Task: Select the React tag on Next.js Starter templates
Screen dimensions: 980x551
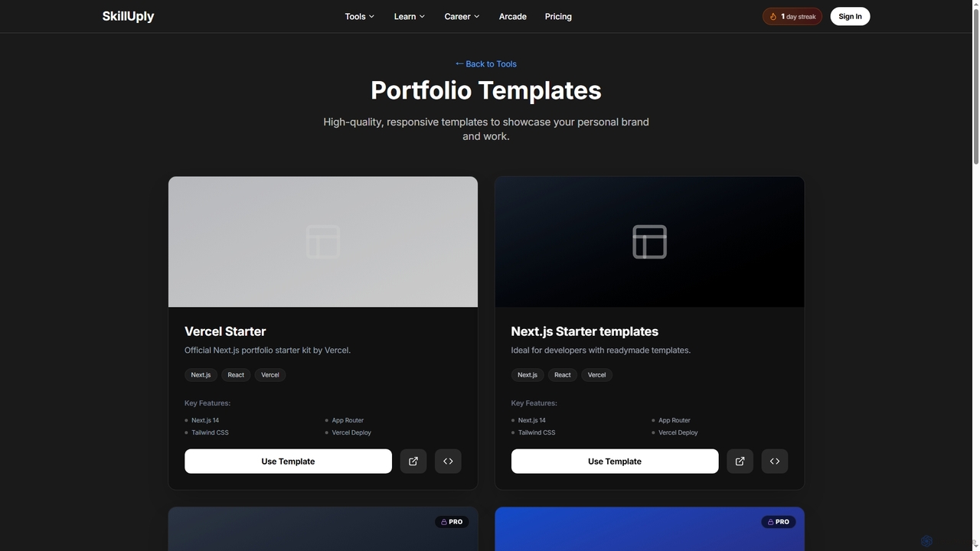Action: pos(563,375)
